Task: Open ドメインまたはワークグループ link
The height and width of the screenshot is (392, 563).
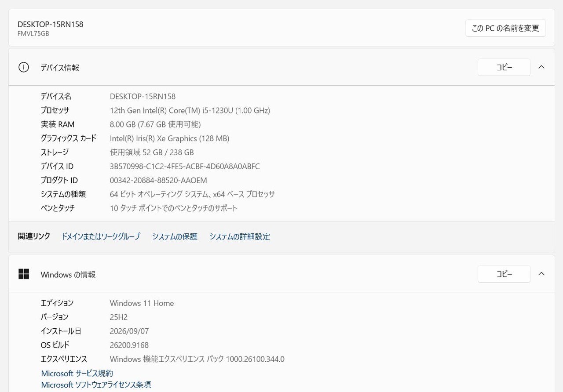Action: click(101, 236)
